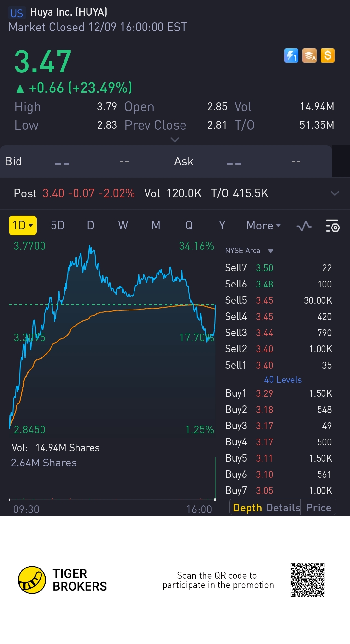Tap the QR code image
This screenshot has height=644, width=350.
[307, 580]
